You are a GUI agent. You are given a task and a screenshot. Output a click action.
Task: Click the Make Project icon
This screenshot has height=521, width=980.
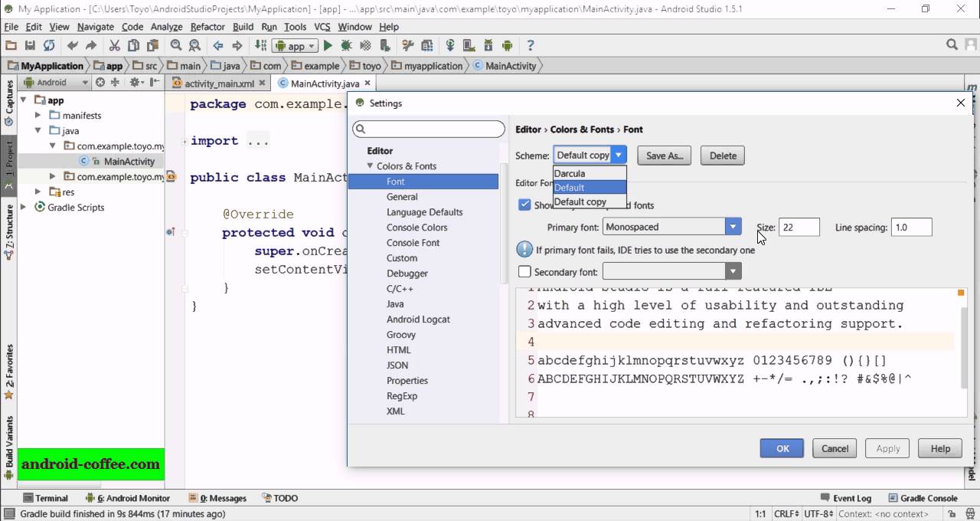coord(260,46)
